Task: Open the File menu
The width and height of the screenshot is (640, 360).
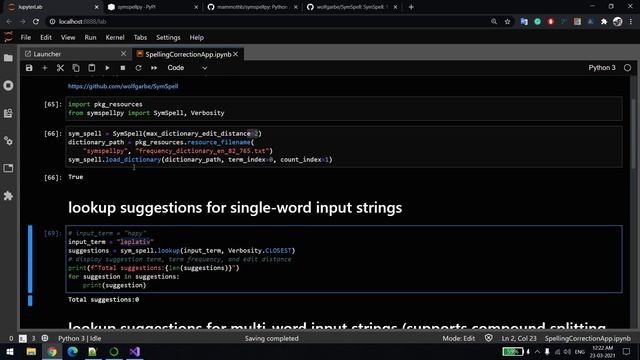Action: (x=26, y=38)
